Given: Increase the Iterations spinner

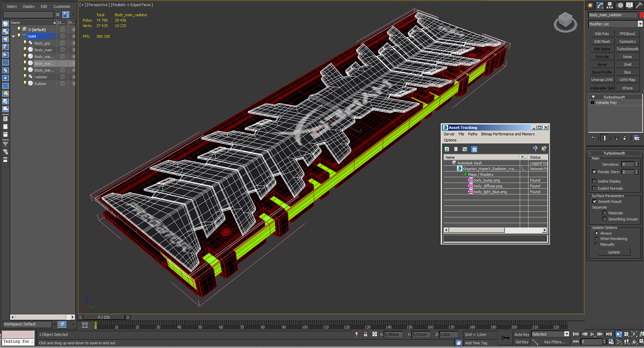Looking at the screenshot, I should 637,163.
